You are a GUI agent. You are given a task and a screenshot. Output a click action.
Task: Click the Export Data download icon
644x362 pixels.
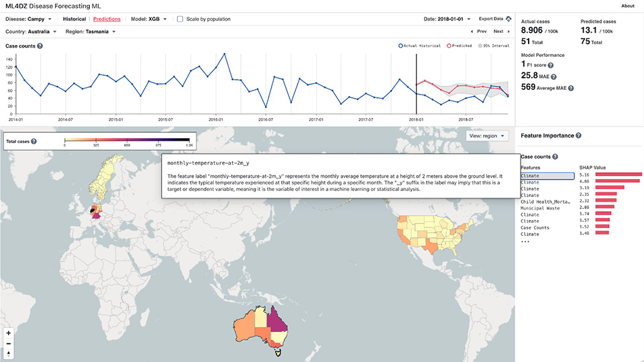pos(508,19)
